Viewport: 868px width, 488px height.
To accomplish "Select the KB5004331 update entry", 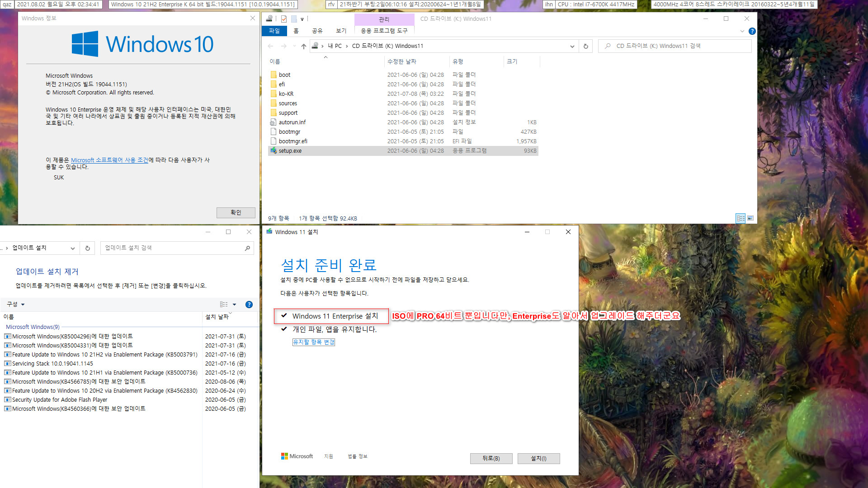I will pos(125,346).
